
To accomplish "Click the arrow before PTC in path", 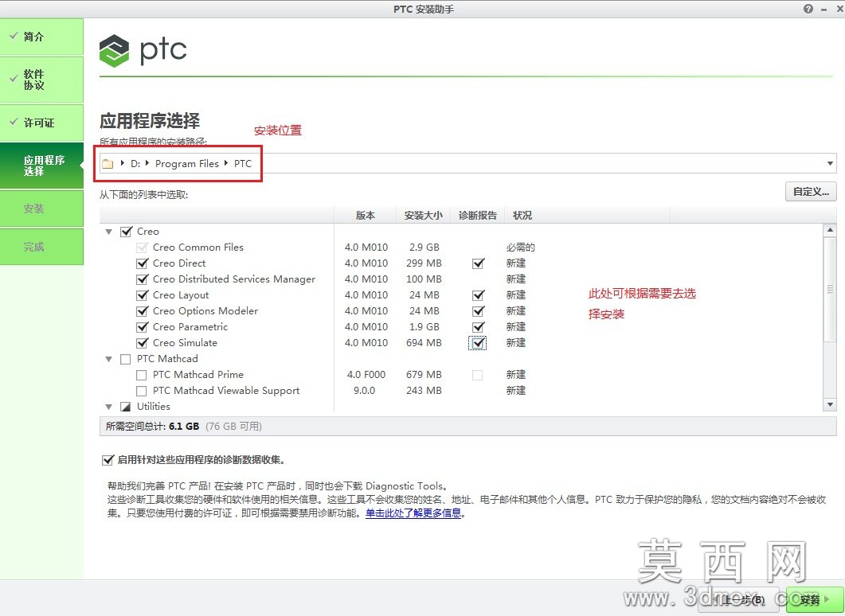I will pyautogui.click(x=226, y=162).
